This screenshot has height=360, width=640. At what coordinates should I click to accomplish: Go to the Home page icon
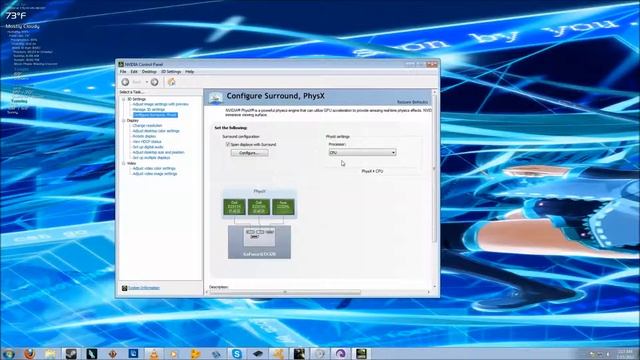171,82
